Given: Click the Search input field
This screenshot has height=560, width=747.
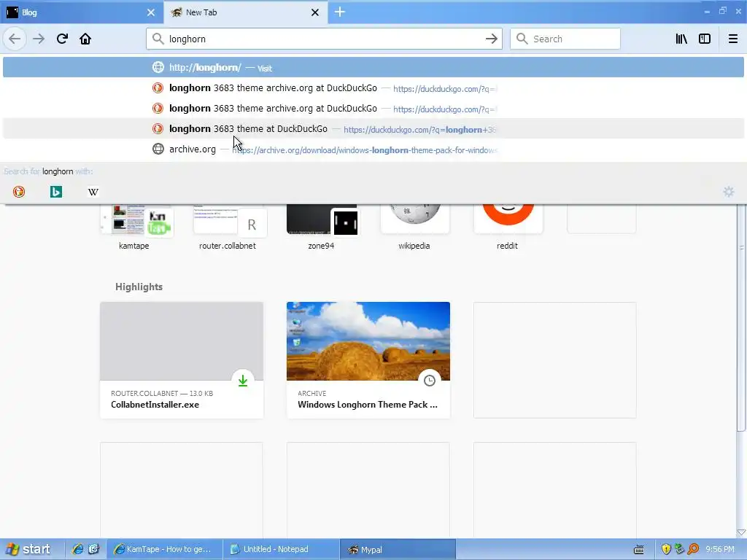Looking at the screenshot, I should [565, 39].
